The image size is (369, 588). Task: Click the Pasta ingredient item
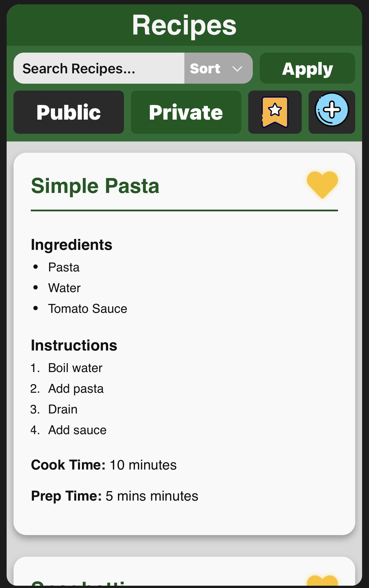64,267
